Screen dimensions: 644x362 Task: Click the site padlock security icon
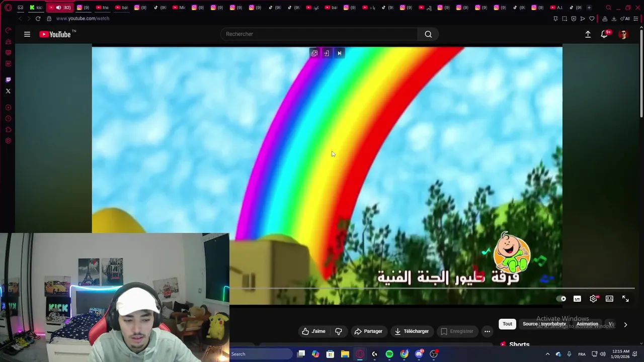click(49, 19)
